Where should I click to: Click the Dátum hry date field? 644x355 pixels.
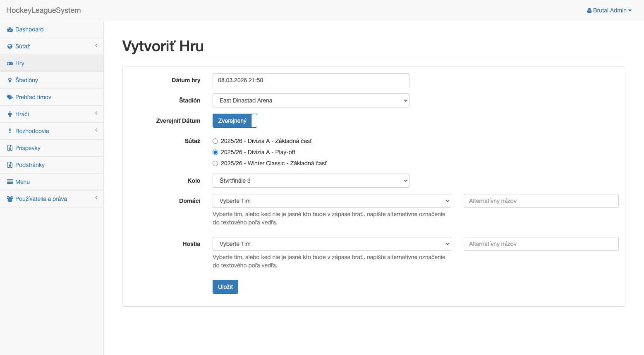[311, 80]
